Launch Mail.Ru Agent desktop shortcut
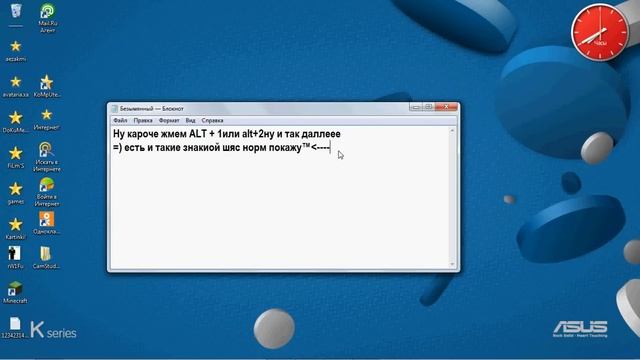Screen dimensions: 640x360 pos(47,11)
